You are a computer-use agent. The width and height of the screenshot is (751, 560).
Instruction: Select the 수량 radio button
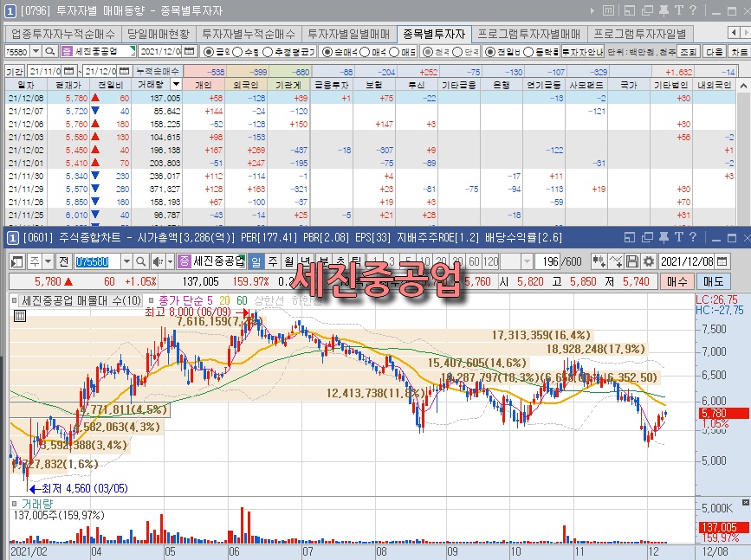237,52
